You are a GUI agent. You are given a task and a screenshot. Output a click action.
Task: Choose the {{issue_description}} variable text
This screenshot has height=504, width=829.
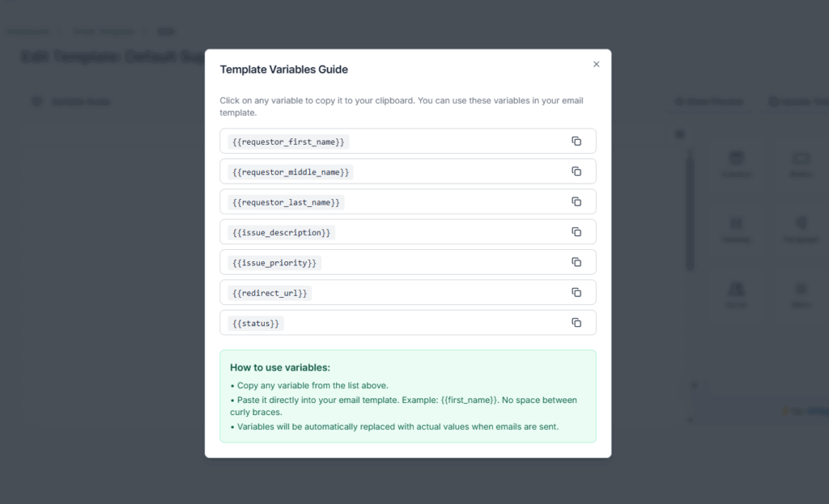tap(282, 232)
